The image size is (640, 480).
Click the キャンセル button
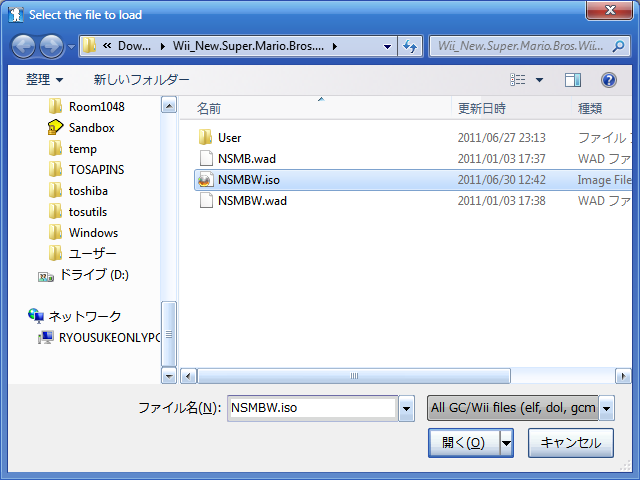coord(571,443)
